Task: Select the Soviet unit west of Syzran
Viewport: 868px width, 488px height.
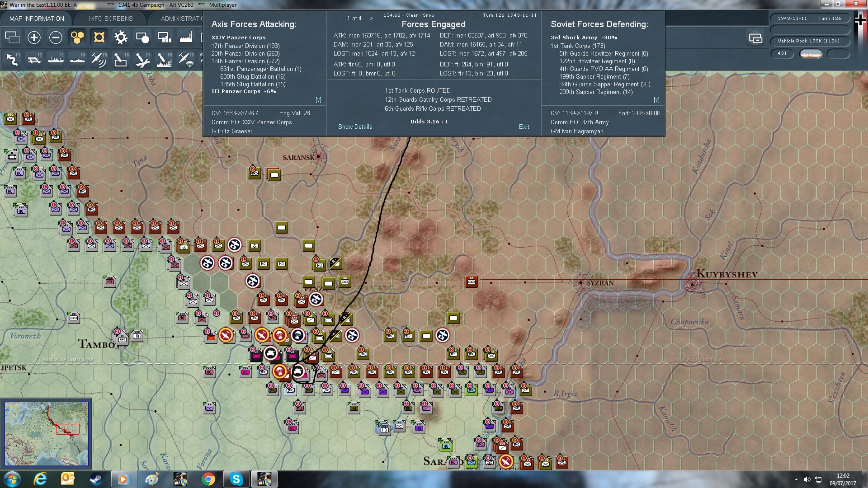Action: [x=472, y=282]
